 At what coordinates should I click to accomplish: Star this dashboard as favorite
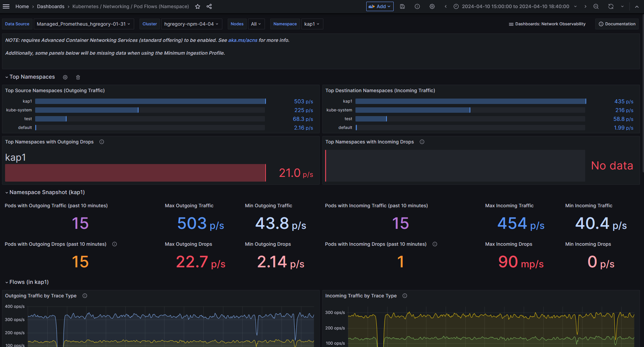(x=198, y=6)
